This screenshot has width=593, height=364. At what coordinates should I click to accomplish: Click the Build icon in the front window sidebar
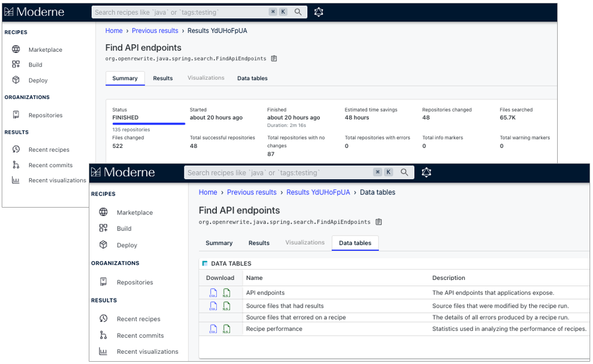pyautogui.click(x=103, y=228)
